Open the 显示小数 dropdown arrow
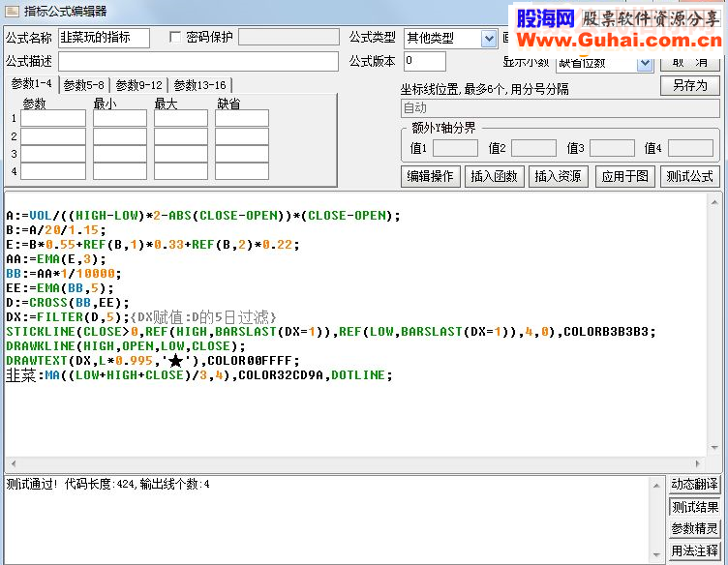728x565 pixels. coord(645,64)
